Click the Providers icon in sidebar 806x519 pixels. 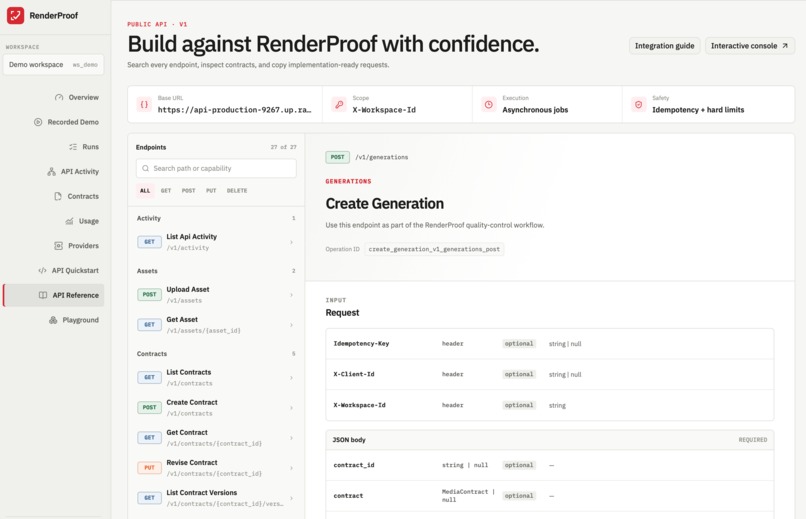pos(59,246)
